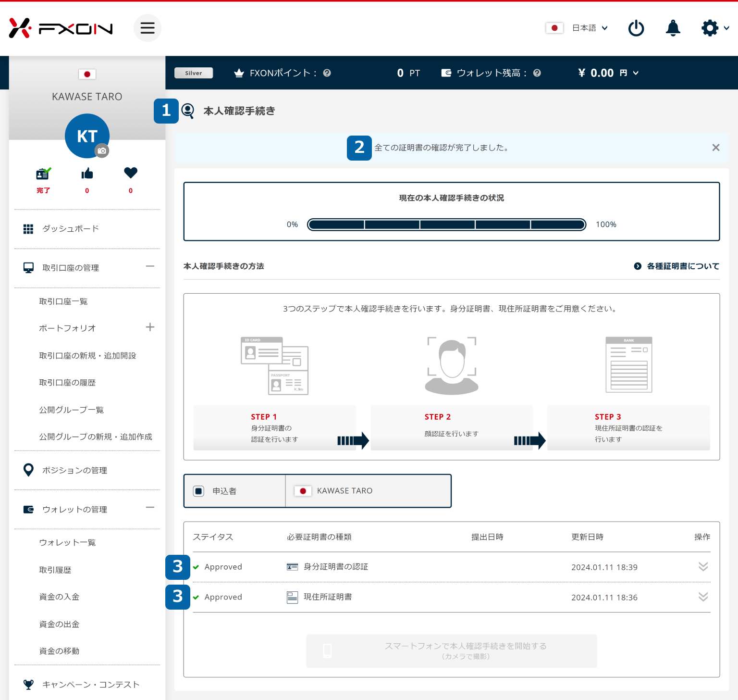Image resolution: width=738 pixels, height=700 pixels.
Task: Expand the 身分証明書の認証 row
Action: [703, 567]
